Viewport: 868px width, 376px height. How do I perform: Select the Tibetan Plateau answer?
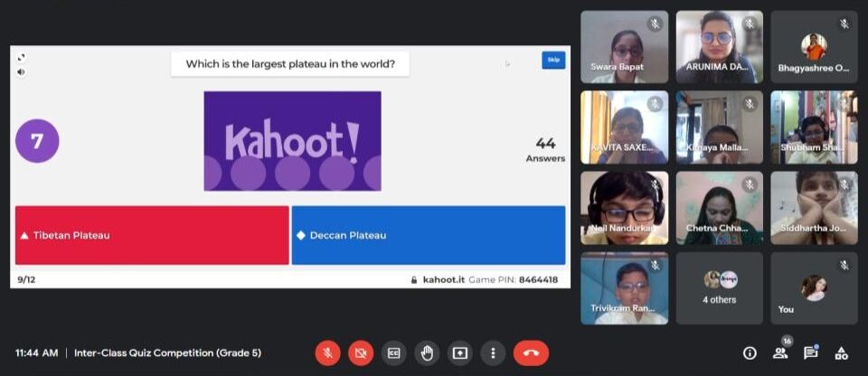pyautogui.click(x=152, y=235)
